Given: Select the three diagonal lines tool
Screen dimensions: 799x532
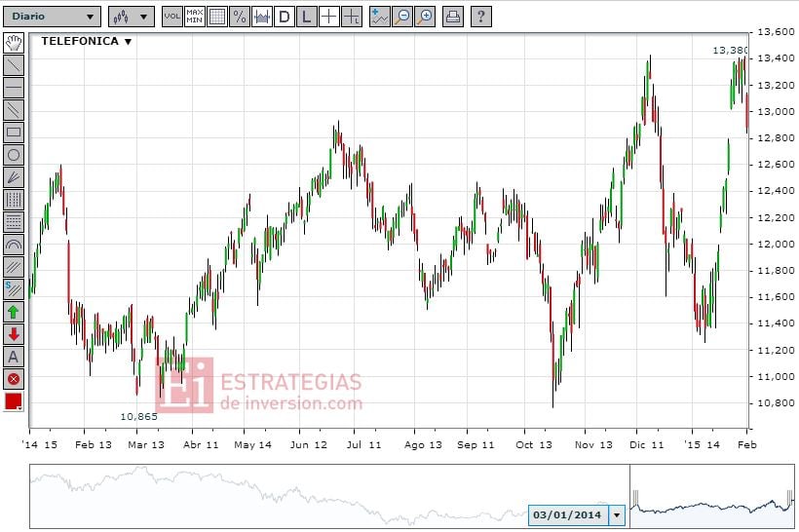Looking at the screenshot, I should 14,267.
